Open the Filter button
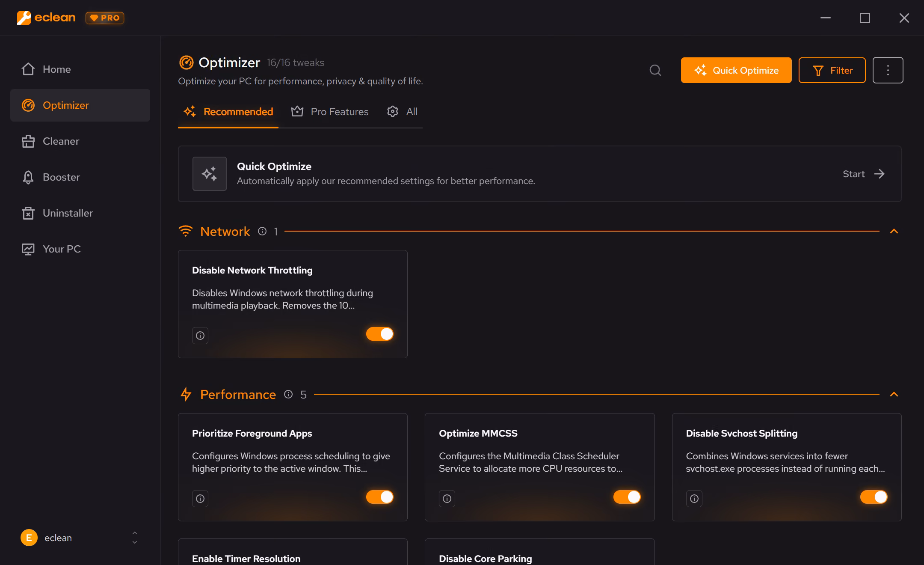924x565 pixels. pos(832,70)
